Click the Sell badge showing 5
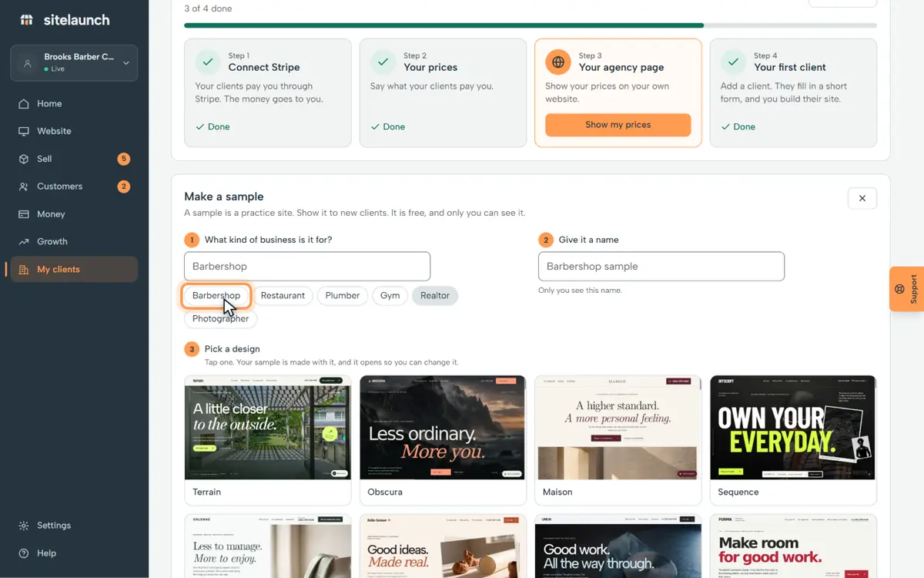 (123, 159)
